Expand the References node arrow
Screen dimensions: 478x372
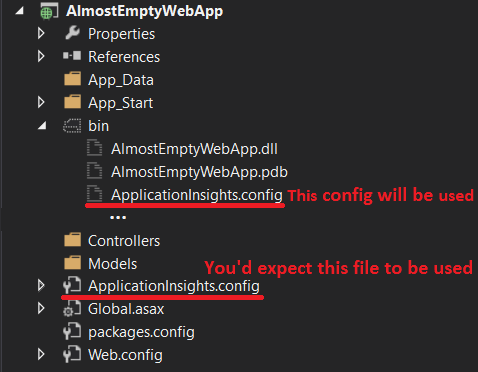coord(41,56)
